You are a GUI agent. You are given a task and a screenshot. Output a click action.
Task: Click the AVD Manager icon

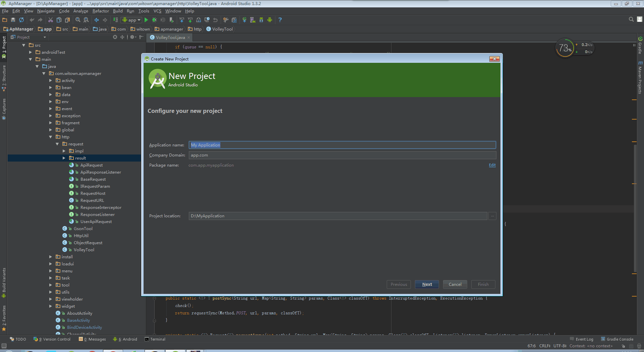click(x=253, y=20)
